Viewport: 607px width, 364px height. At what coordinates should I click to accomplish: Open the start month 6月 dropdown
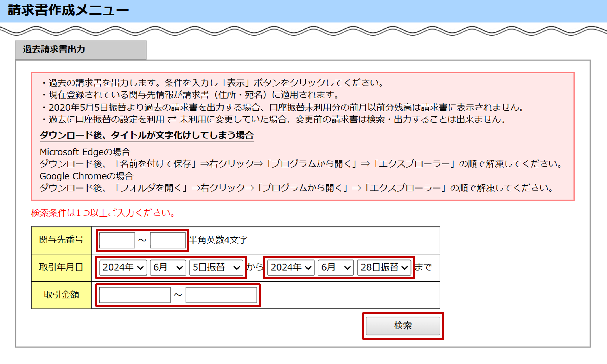(x=168, y=267)
